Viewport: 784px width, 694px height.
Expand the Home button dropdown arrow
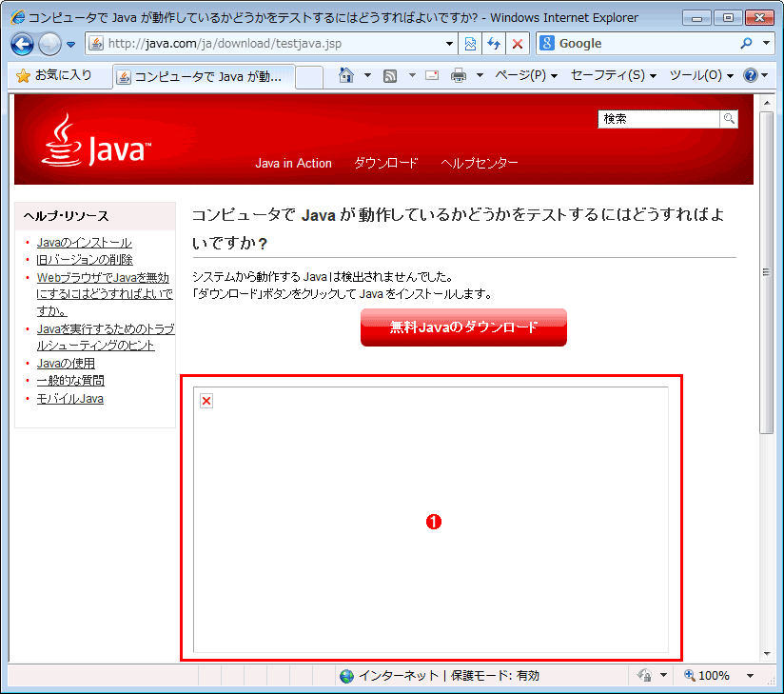[367, 75]
